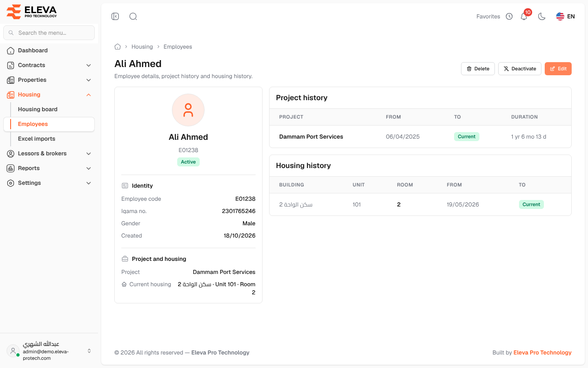Click the Housing sidebar icon
This screenshot has width=588, height=368.
pyautogui.click(x=11, y=95)
